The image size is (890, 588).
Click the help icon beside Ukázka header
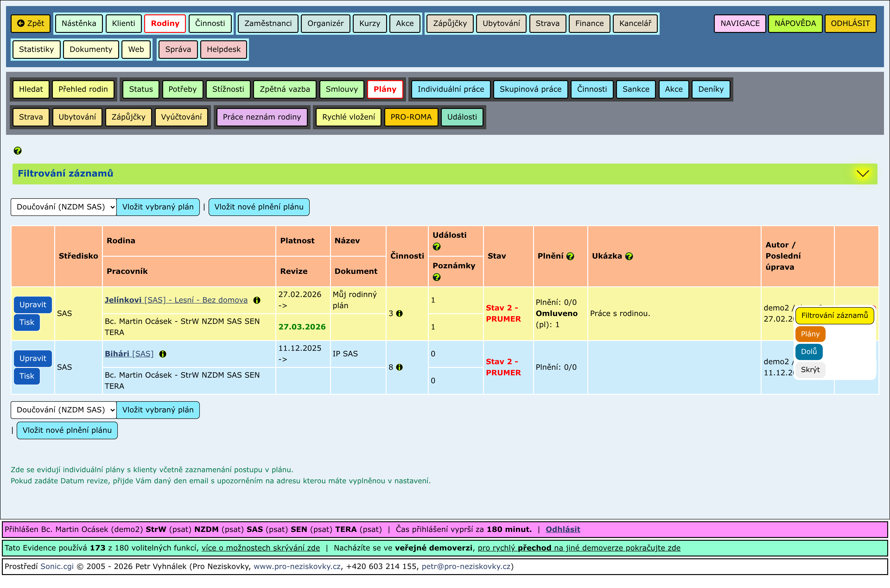pyautogui.click(x=629, y=256)
